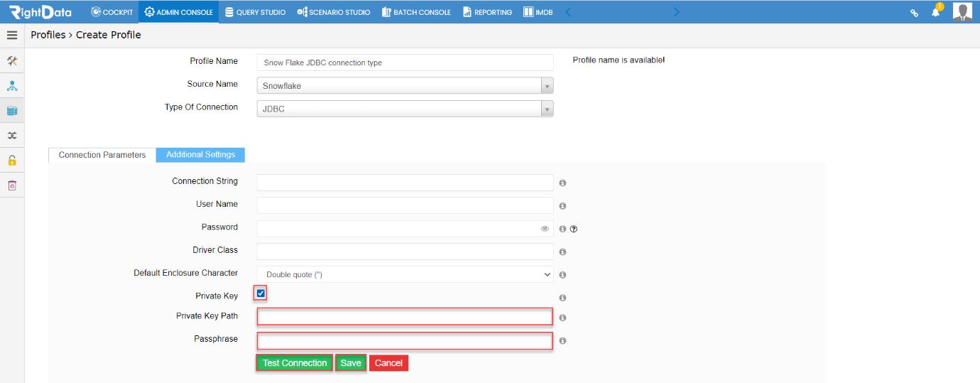Viewport: 980px width, 383px height.
Task: Open the notification bell icon
Action: 937,12
